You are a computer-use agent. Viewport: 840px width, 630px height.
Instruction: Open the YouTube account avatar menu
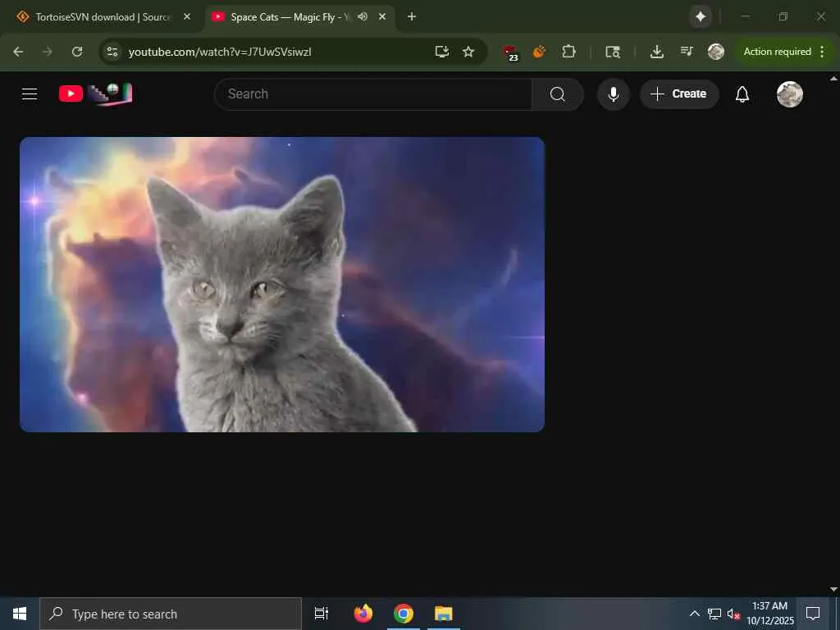(790, 94)
